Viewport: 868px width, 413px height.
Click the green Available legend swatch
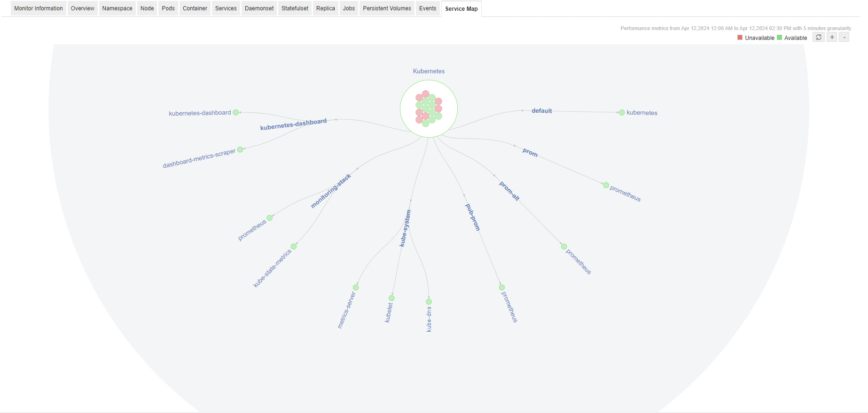pyautogui.click(x=780, y=38)
